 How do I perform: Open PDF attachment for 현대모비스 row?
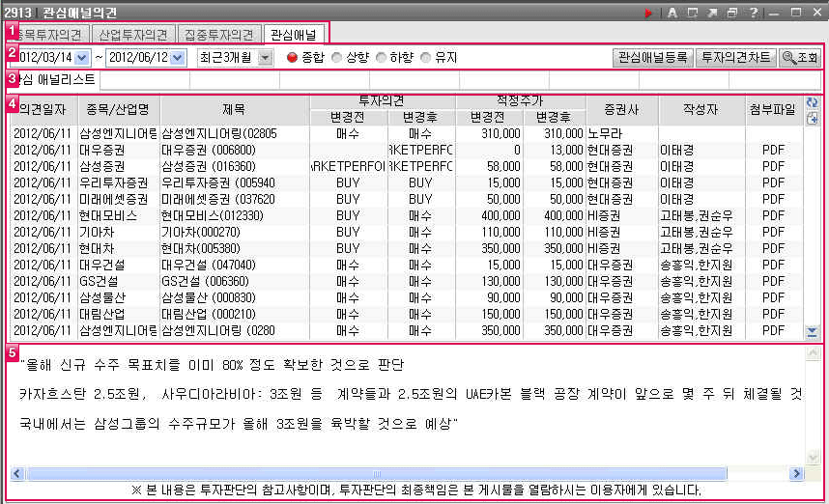tap(773, 215)
